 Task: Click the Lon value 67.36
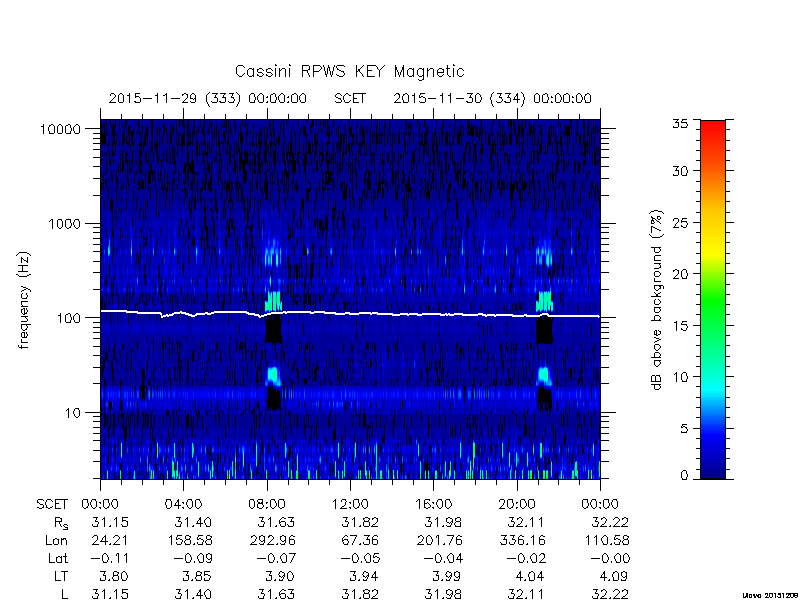point(360,540)
